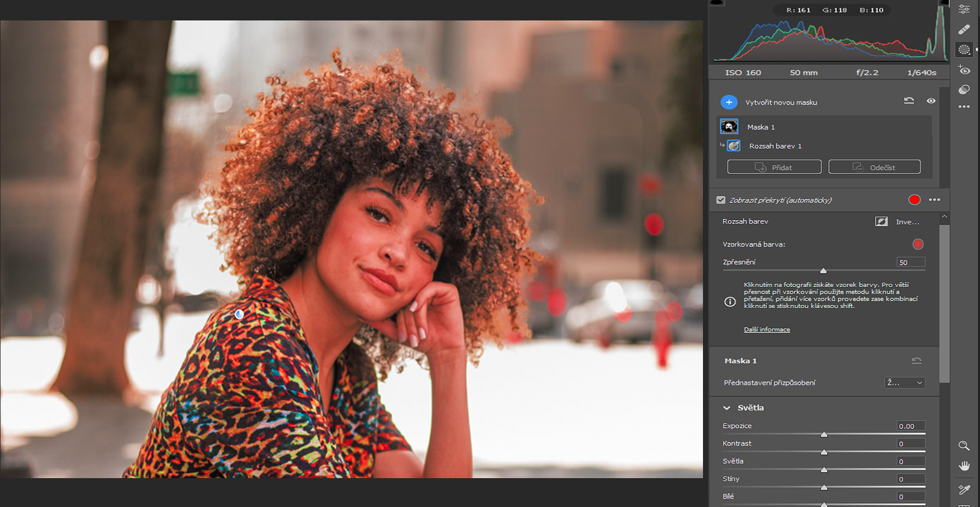Click the Kontrast value field
The image size is (980, 507).
pos(911,444)
